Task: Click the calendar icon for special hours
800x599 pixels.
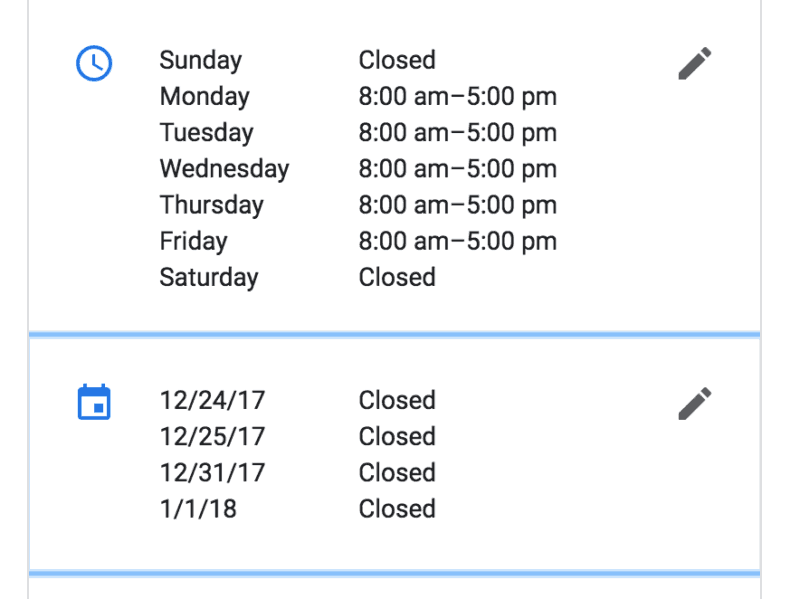Action: (x=94, y=402)
